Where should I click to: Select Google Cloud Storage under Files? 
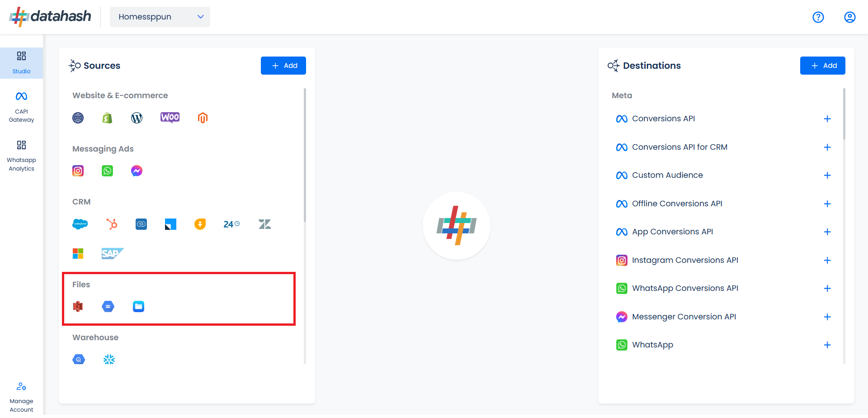[108, 307]
